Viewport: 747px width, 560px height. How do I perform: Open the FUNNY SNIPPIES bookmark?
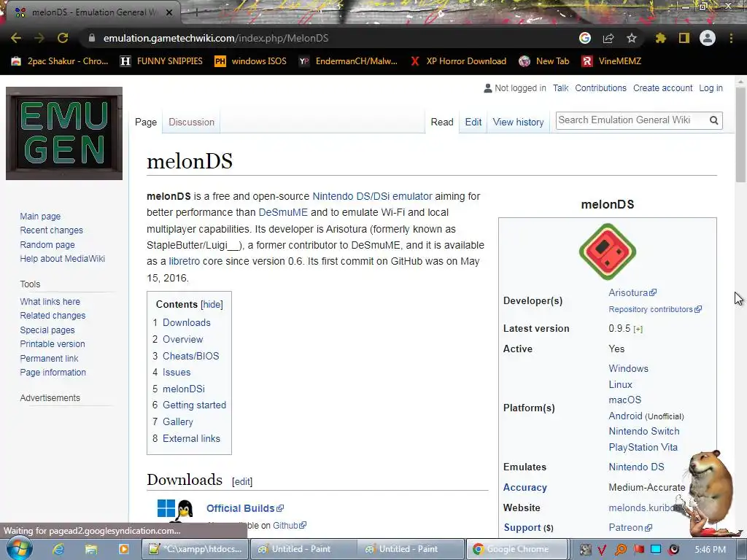(x=161, y=61)
